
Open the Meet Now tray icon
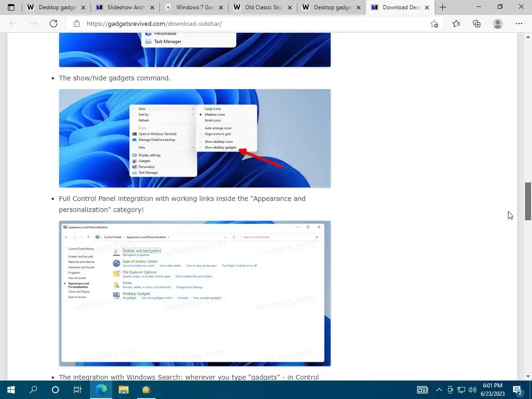pos(450,389)
